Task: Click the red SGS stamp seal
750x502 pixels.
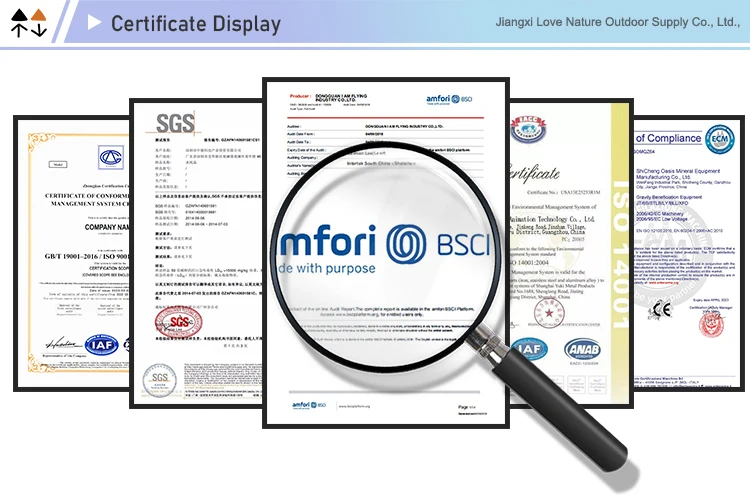Action: coord(178,322)
